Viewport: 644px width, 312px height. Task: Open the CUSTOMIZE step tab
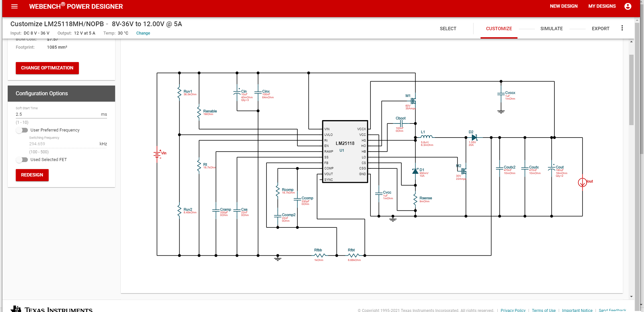pos(499,29)
